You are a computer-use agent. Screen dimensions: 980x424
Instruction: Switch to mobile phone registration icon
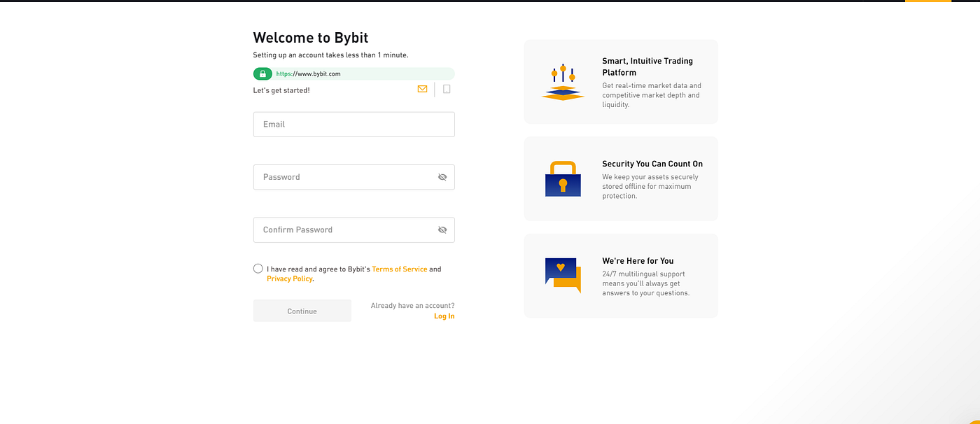447,89
